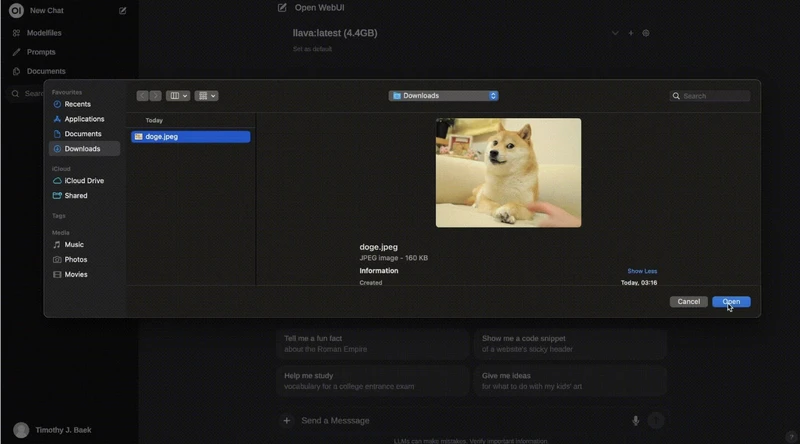Click New Chat in Open WebUI sidebar
Viewport: 800px width, 444px height.
[46, 10]
